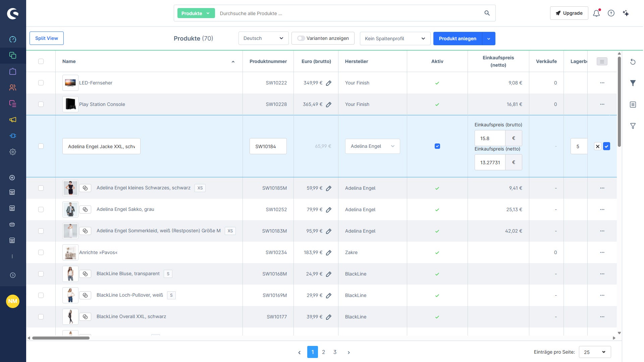644x362 pixels.
Task: Open the Marketing megaphone icon in sidebar
Action: click(13, 120)
